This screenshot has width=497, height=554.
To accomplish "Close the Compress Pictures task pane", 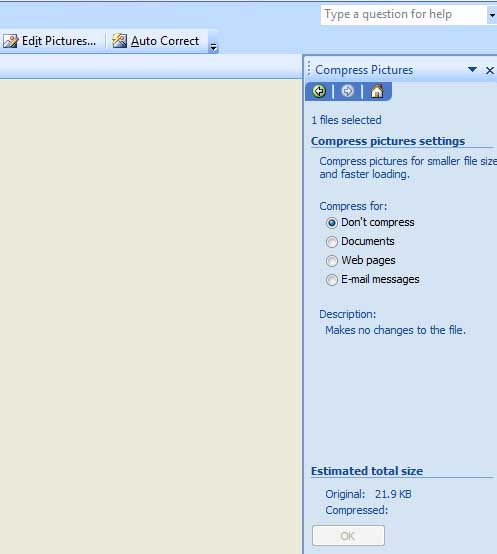I will (490, 70).
